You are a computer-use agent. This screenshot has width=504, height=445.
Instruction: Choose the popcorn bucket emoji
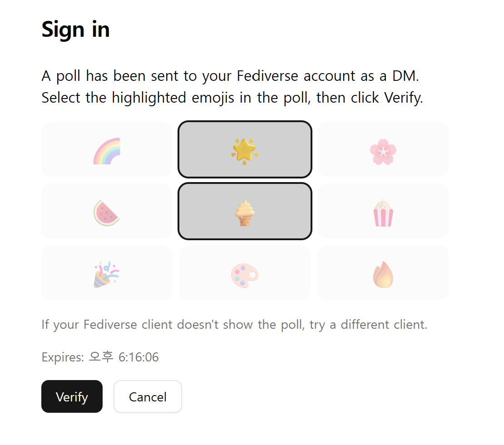[x=383, y=212]
